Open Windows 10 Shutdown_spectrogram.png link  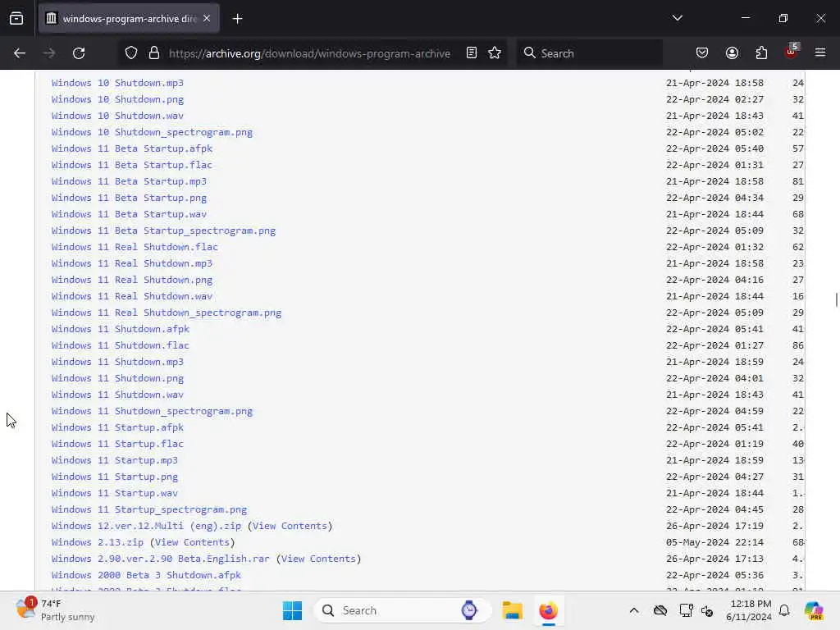click(x=152, y=132)
